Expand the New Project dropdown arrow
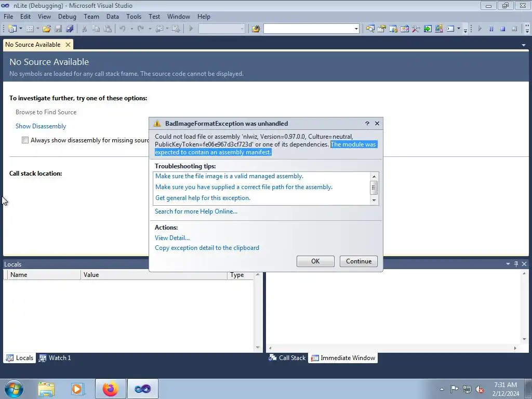Screen dimensions: 532x399 [x=20, y=29]
